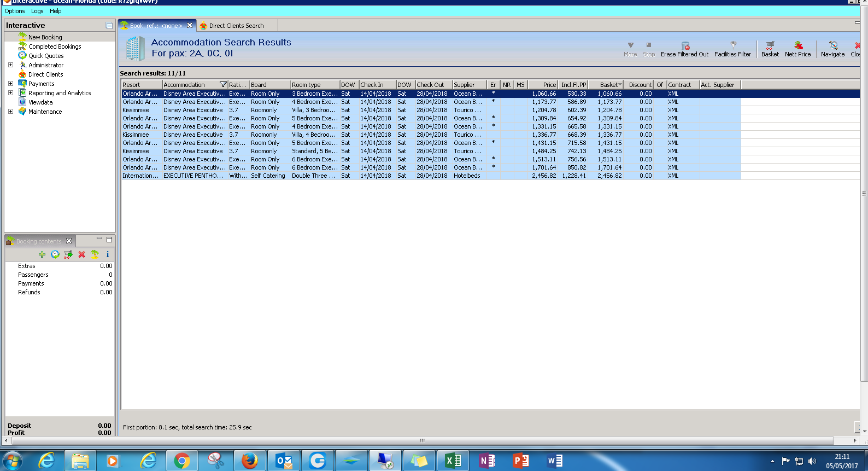Close the Booking contents tab

pos(69,241)
